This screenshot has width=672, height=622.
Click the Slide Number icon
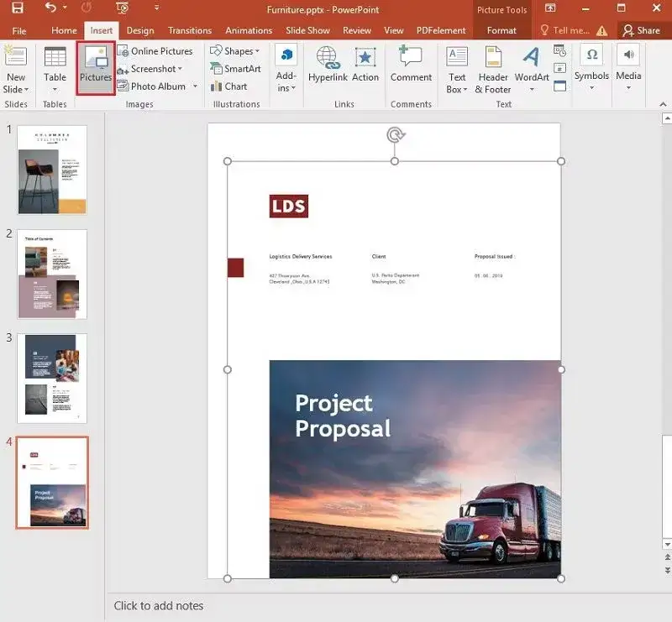(x=559, y=68)
